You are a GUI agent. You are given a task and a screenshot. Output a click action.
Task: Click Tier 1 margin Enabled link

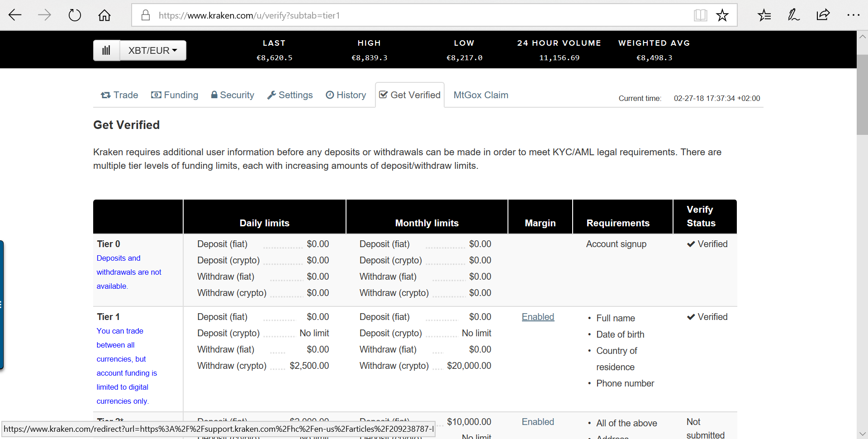[538, 317]
